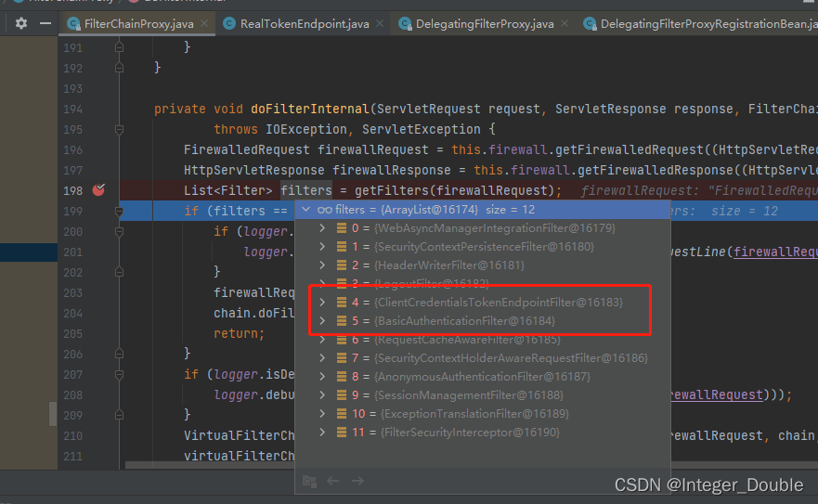Close the DelegatingFilterProxy.java tab
818x504 pixels.
click(x=565, y=23)
